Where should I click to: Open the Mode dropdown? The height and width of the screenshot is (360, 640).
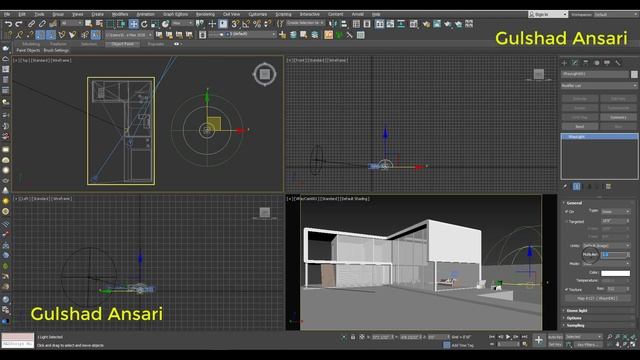[606, 264]
